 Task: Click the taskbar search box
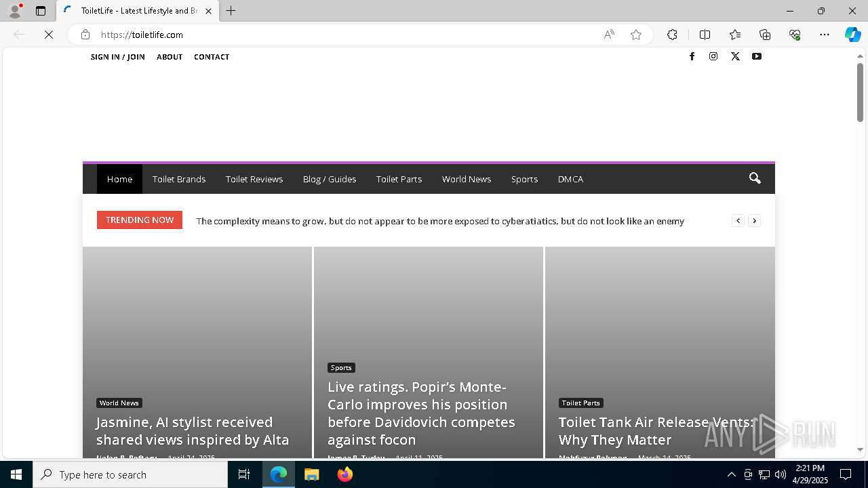[x=130, y=474]
